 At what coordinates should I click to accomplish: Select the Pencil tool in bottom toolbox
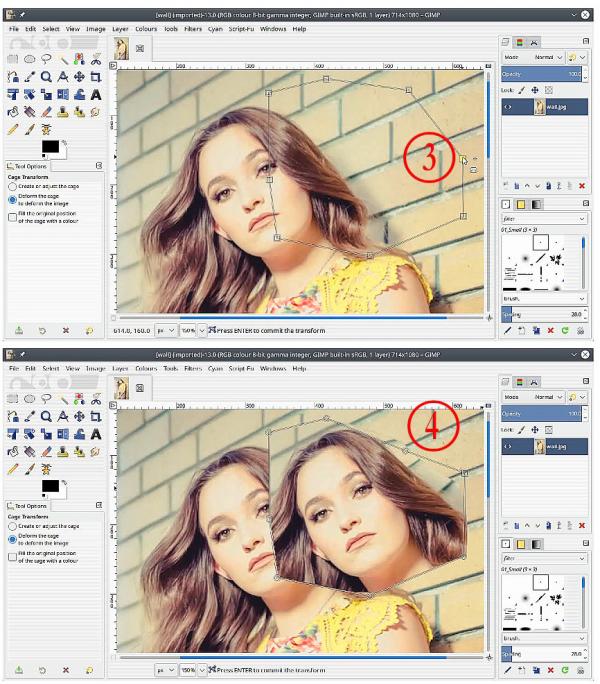pos(13,469)
